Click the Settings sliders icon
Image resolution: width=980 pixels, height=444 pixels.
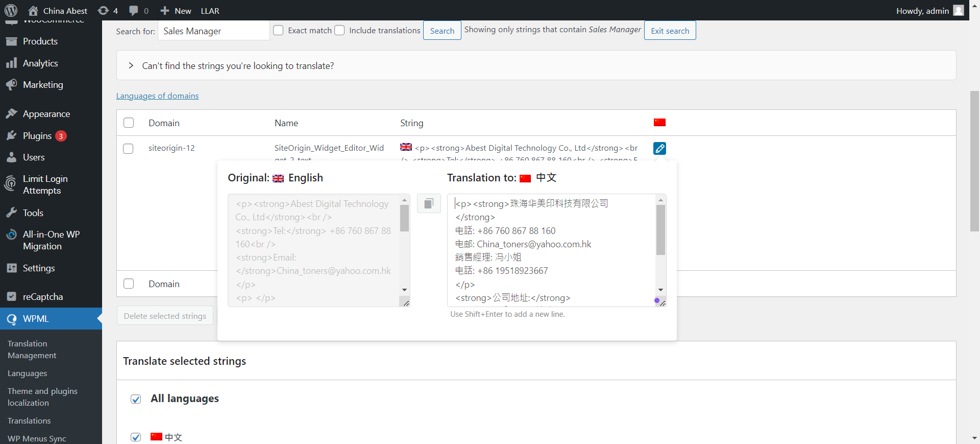12,268
